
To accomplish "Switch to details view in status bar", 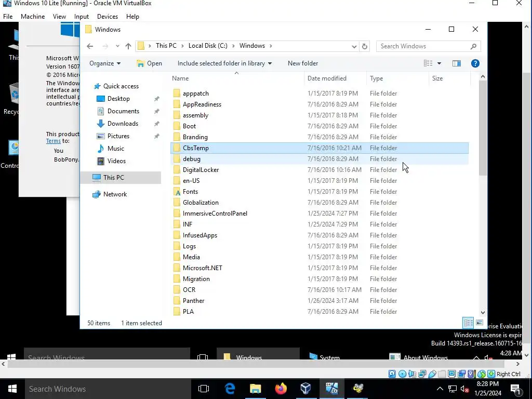I will pos(468,323).
